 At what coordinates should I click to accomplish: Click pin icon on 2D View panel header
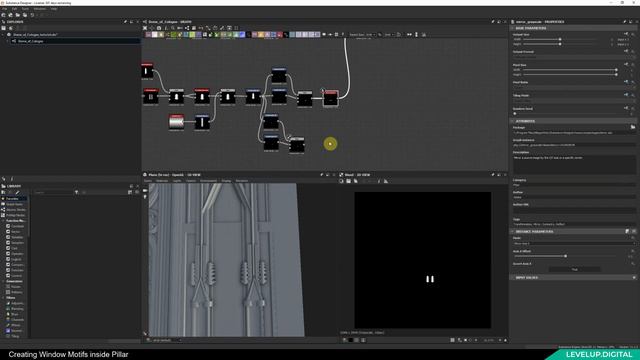pos(493,175)
